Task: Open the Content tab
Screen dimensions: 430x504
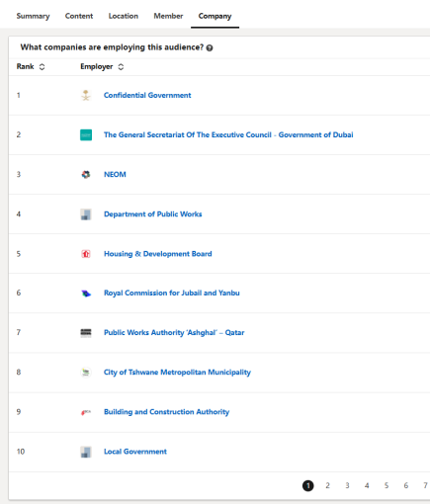Action: point(79,16)
